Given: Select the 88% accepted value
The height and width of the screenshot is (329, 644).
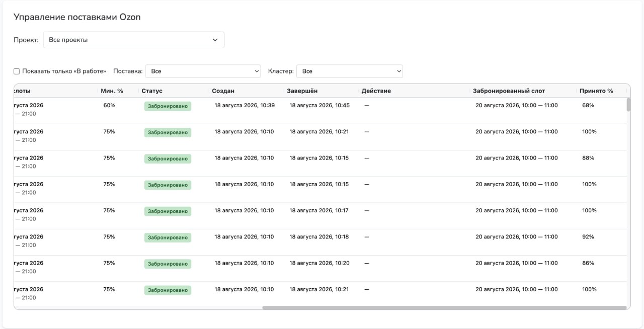Looking at the screenshot, I should (588, 158).
